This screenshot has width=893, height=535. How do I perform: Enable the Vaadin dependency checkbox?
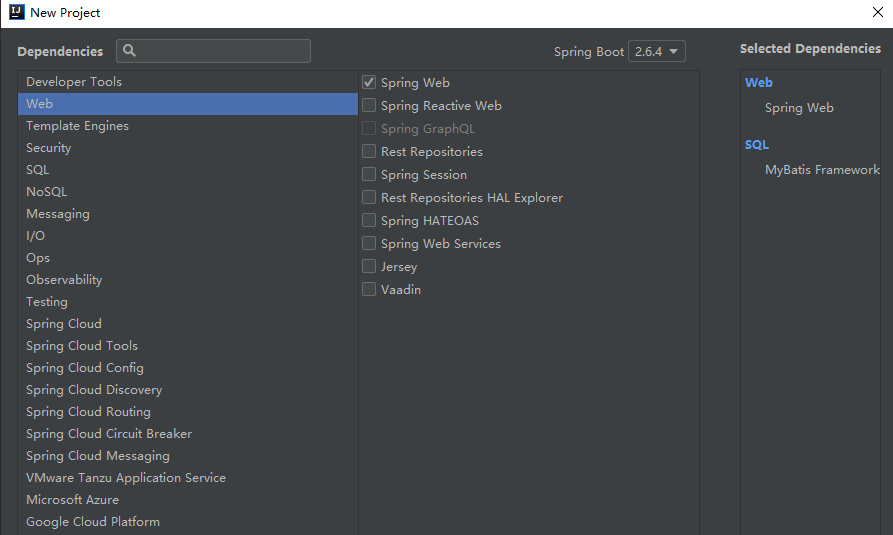click(x=369, y=289)
